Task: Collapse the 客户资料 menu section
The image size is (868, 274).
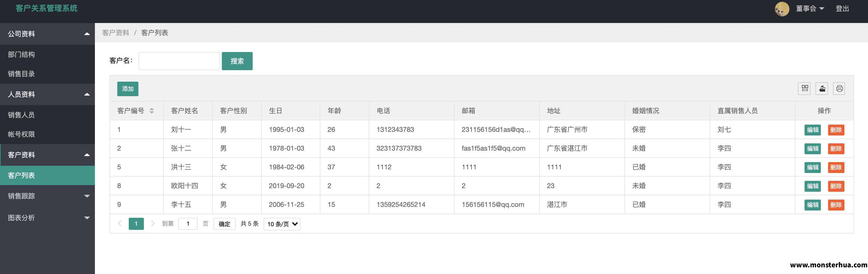Action: (x=47, y=155)
